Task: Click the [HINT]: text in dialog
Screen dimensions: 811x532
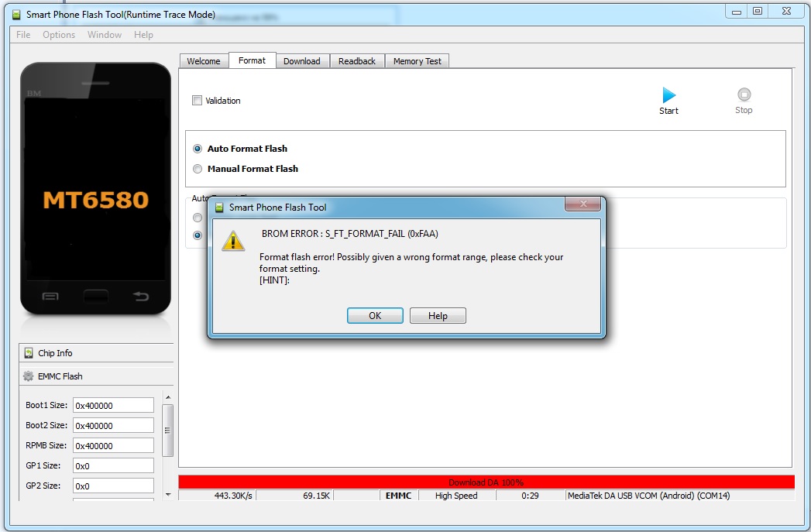Action: click(274, 280)
